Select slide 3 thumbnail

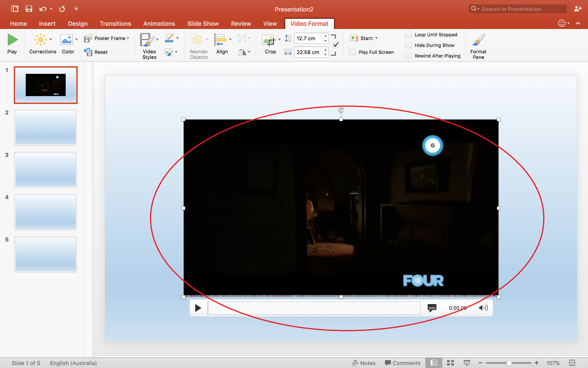point(45,170)
